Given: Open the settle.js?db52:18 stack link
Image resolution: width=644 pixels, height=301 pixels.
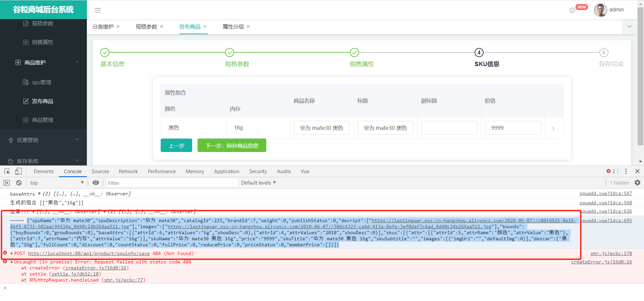Looking at the screenshot, I should click(x=75, y=274).
